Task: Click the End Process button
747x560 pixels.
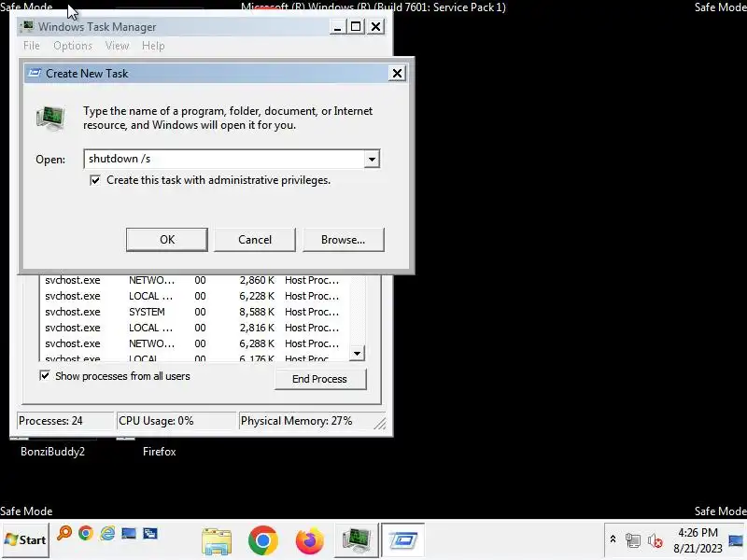Action: (319, 379)
